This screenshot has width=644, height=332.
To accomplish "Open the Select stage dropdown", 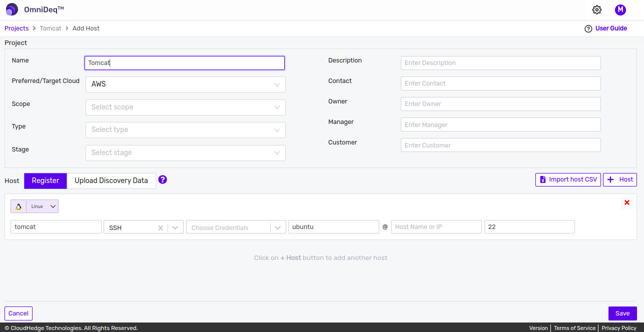I will 186,153.
